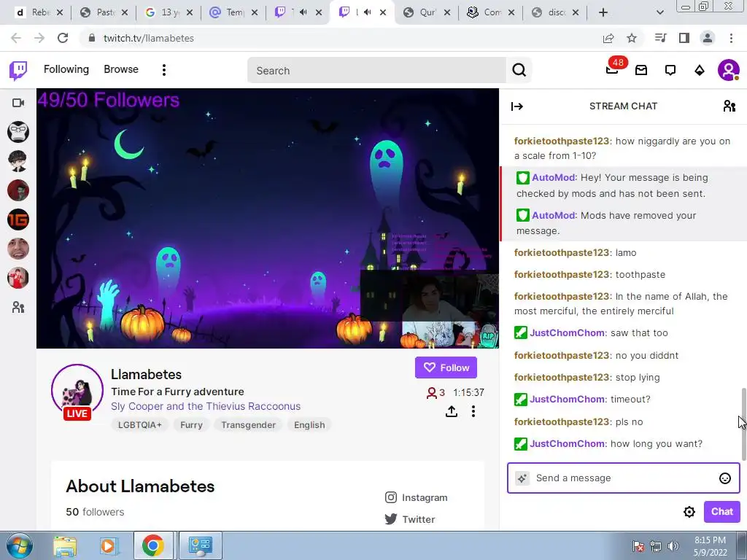Switch to the Qur tab
This screenshot has width=747, height=560.
[427, 12]
